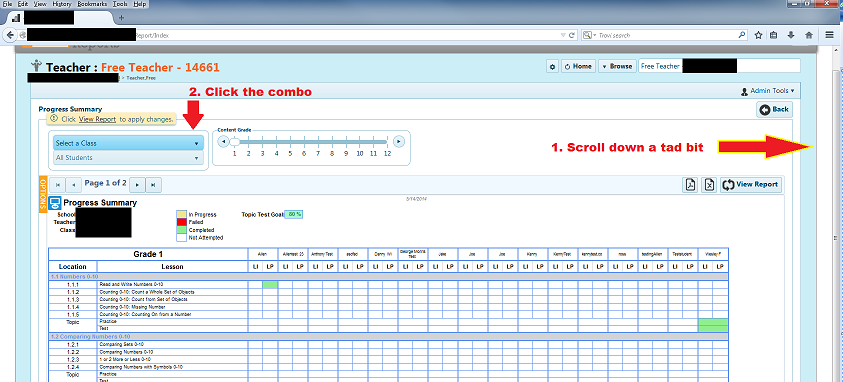Viewport: 843px width, 382px height.
Task: Go to previous report page
Action: point(74,184)
